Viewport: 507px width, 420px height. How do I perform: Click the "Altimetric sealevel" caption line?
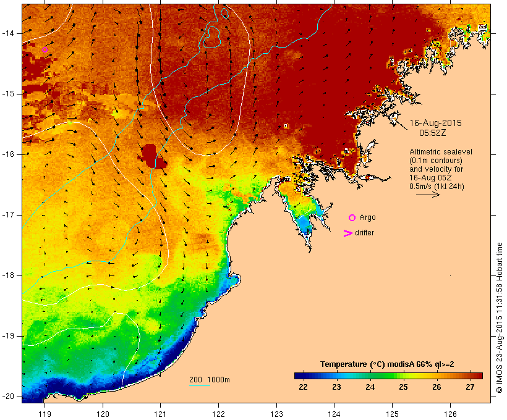[x=441, y=152]
